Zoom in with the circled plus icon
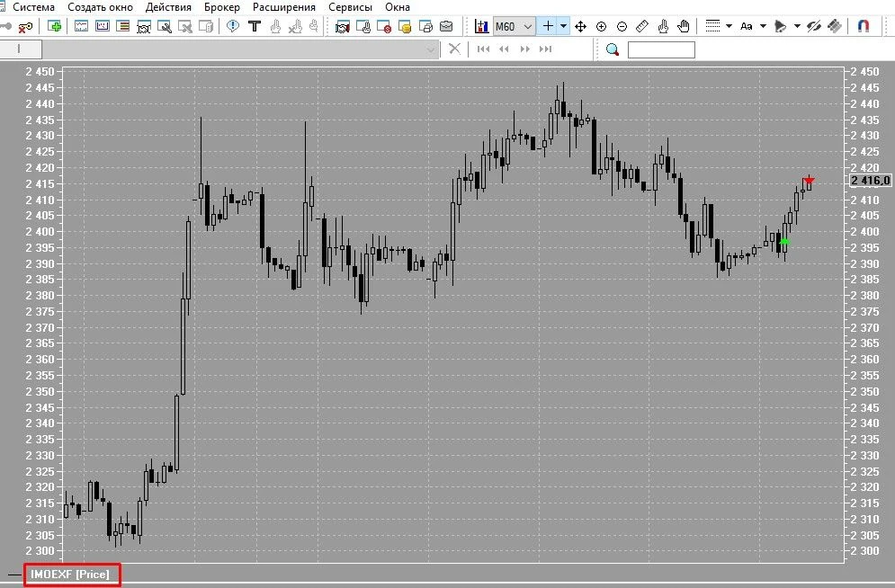This screenshot has width=895, height=588. coord(601,26)
